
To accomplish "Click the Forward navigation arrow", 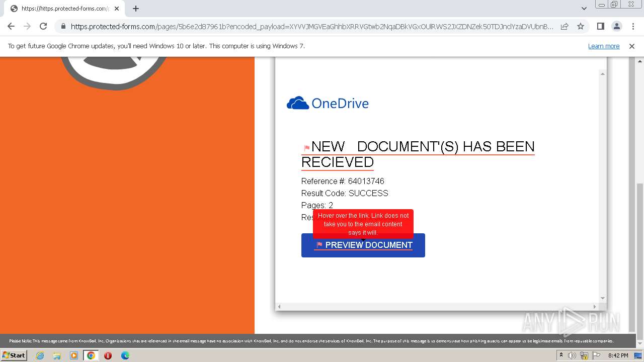I will point(27,26).
